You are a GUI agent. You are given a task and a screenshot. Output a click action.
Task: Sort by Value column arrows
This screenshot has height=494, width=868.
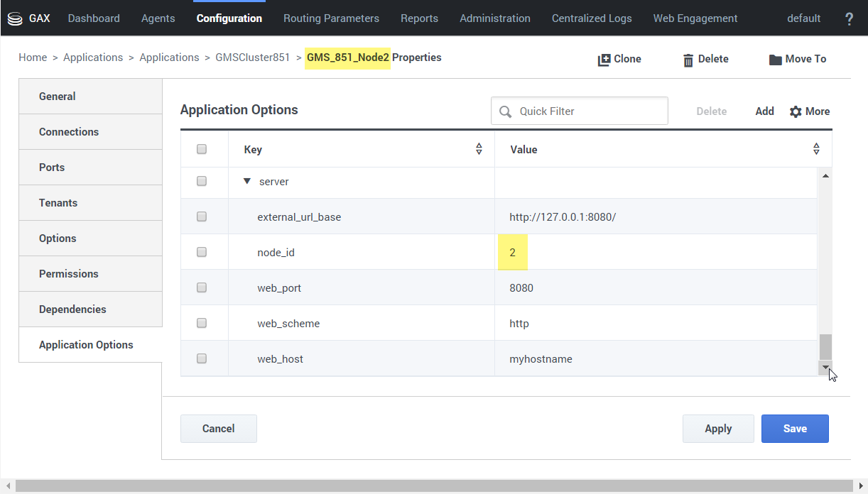pyautogui.click(x=816, y=149)
